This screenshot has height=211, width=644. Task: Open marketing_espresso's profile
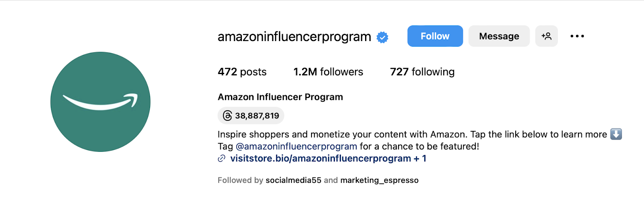coord(379,180)
